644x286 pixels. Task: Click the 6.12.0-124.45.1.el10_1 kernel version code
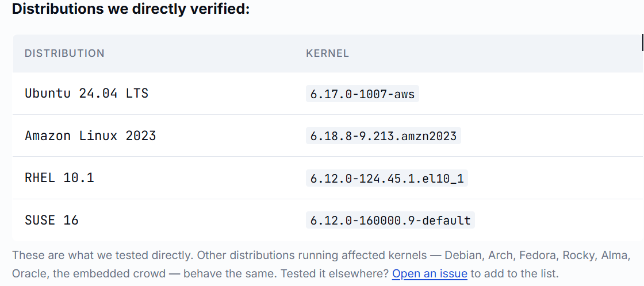click(387, 179)
